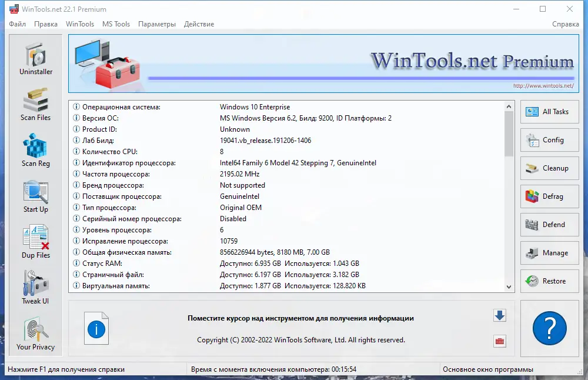Launch the Scan Files tool
588x380 pixels.
tap(36, 105)
